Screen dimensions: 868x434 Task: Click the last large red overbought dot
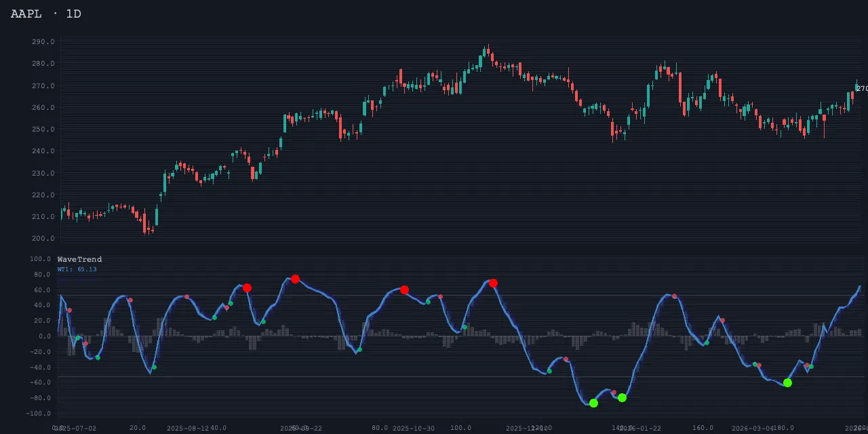click(493, 283)
